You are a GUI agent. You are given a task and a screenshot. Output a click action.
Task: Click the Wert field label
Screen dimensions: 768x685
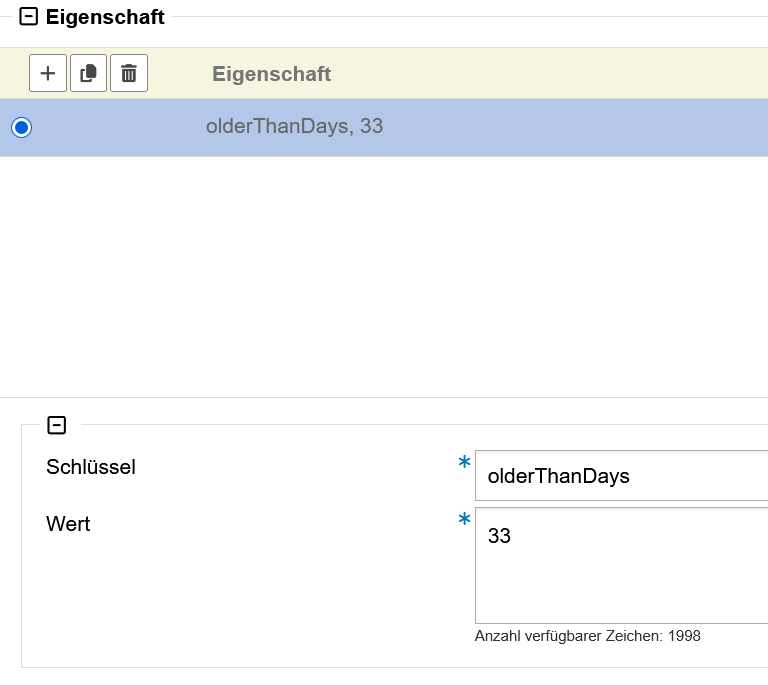[x=68, y=523]
